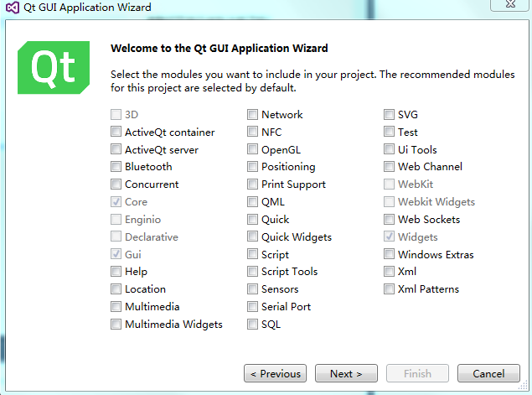The width and height of the screenshot is (532, 395).
Task: Click the disabled Webkit Widgets checkbox
Action: (x=390, y=202)
